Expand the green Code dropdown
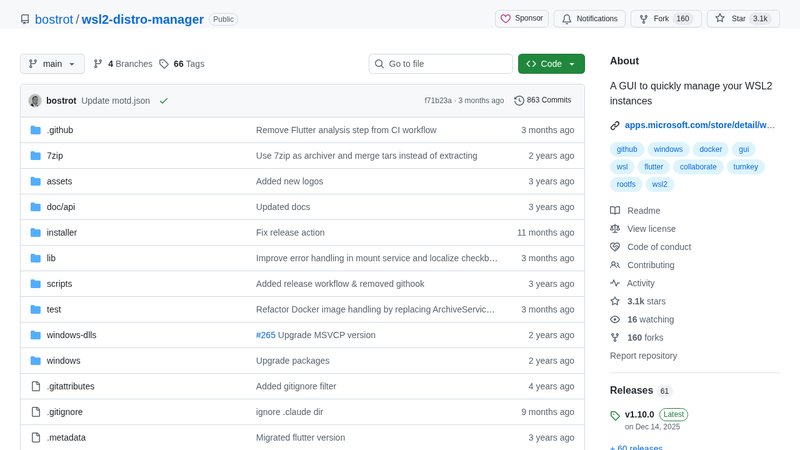Screen dimensions: 800x450 (x=551, y=64)
